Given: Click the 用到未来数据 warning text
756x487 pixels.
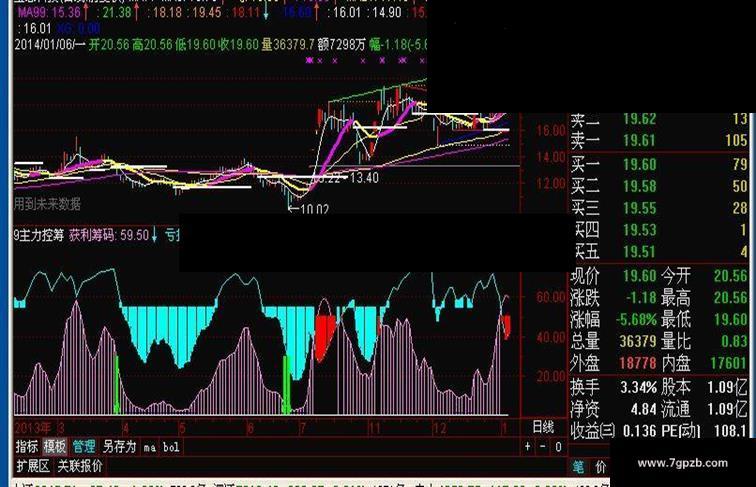Looking at the screenshot, I should (47, 204).
